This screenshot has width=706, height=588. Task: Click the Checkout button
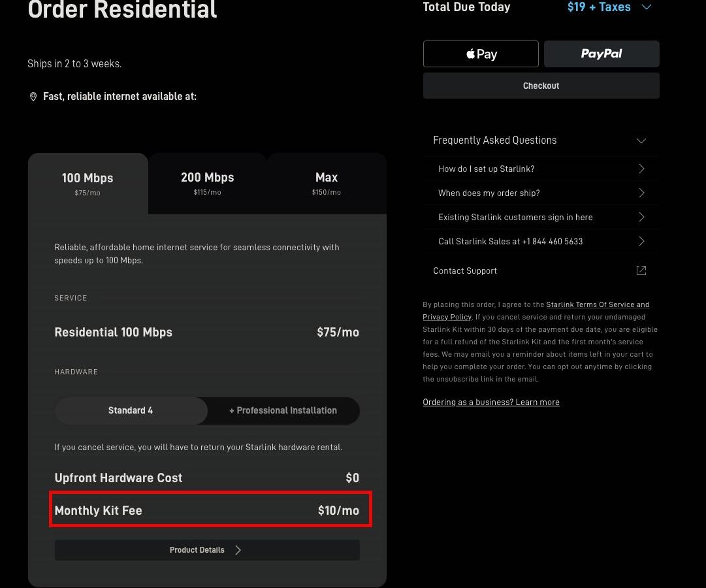click(x=541, y=86)
